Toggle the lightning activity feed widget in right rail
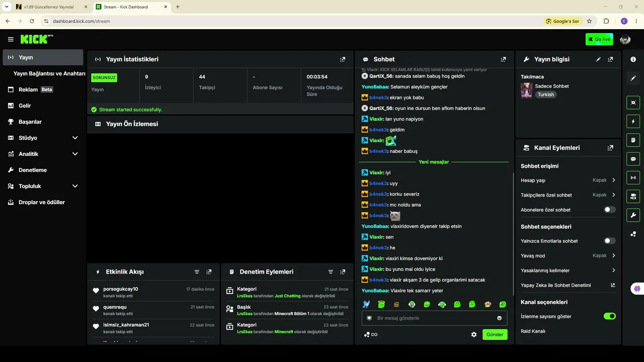Screen dimensions: 644x362 [x=633, y=121]
